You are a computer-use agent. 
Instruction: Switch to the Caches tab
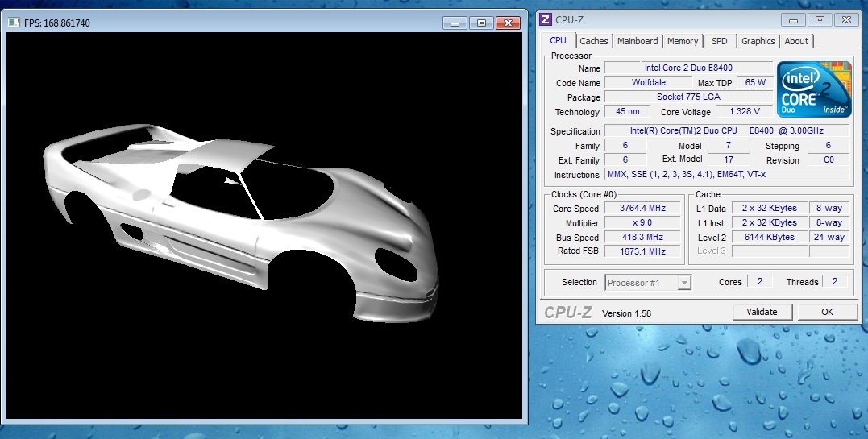pyautogui.click(x=594, y=41)
